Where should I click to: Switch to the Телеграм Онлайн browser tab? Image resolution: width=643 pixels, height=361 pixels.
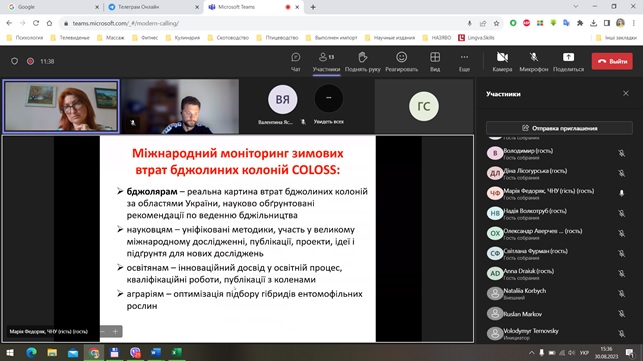click(152, 7)
